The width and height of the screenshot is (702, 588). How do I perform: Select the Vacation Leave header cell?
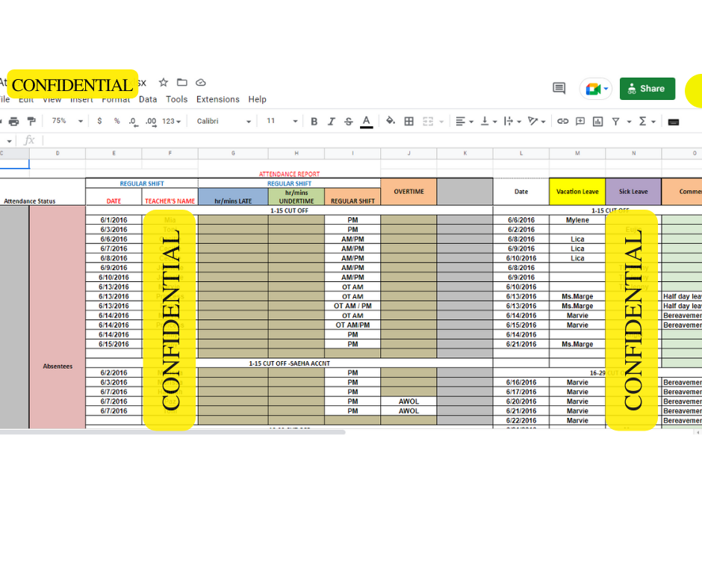click(577, 192)
